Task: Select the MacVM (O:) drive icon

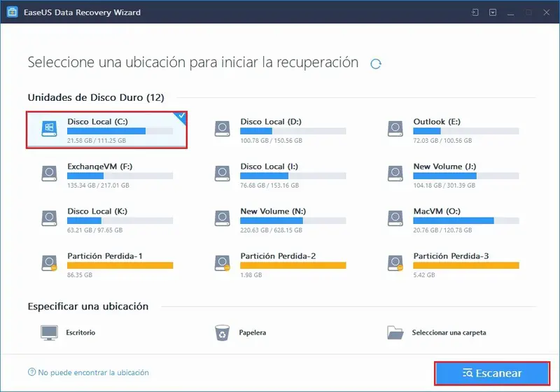Action: [x=395, y=218]
